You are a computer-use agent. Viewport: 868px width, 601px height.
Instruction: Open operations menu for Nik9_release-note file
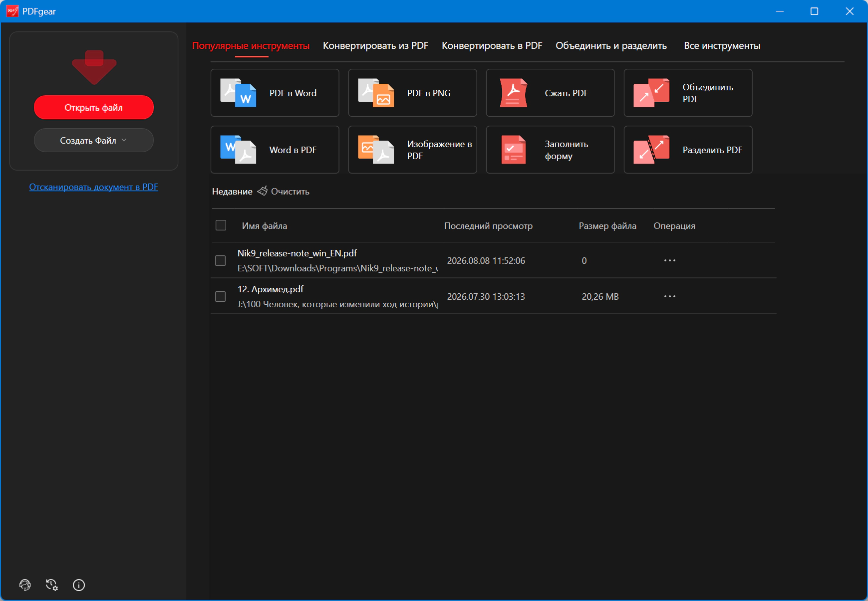tap(670, 260)
